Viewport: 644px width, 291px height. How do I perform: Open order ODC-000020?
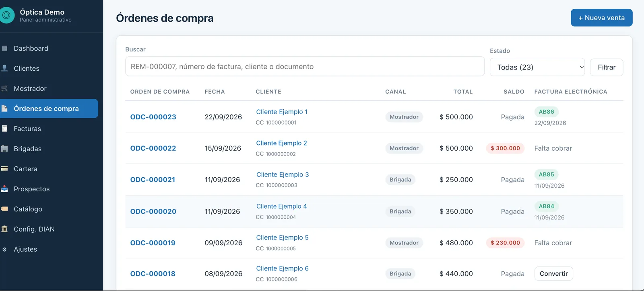tap(153, 211)
